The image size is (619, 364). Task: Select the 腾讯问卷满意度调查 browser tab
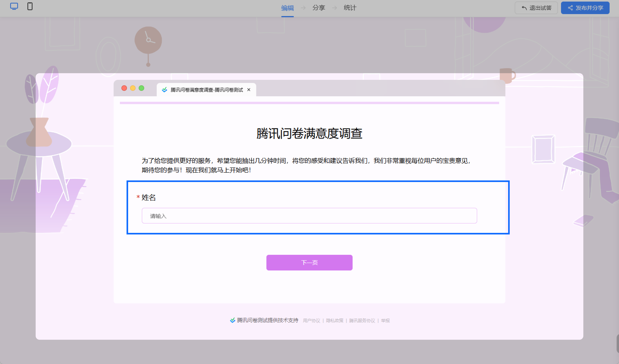(206, 90)
